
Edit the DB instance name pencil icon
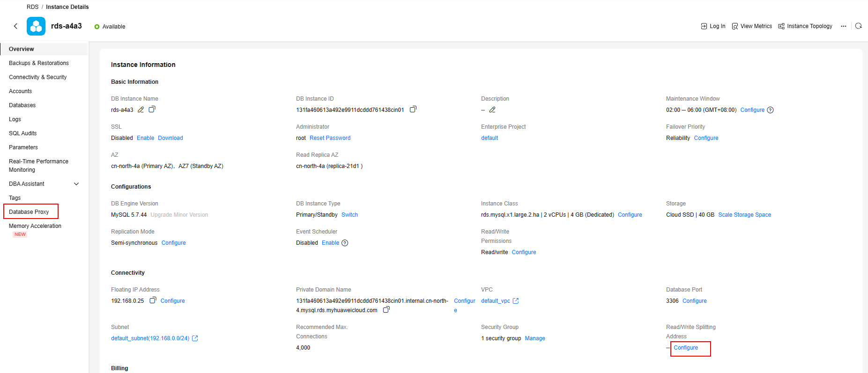pos(141,110)
